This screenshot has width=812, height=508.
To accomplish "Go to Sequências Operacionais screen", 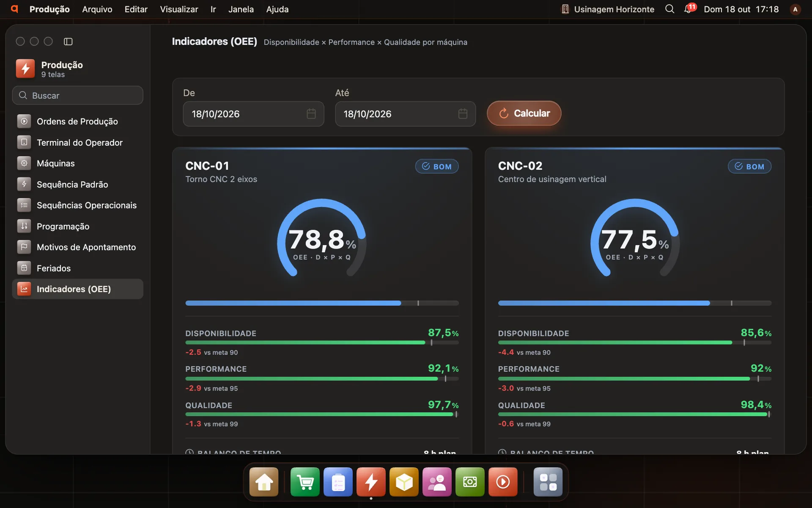I will point(78,205).
